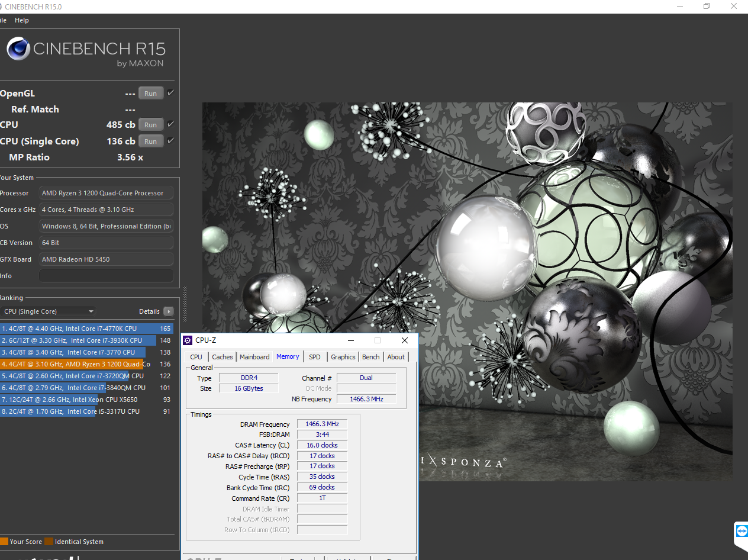Close the CPU-Z window

pos(405,340)
